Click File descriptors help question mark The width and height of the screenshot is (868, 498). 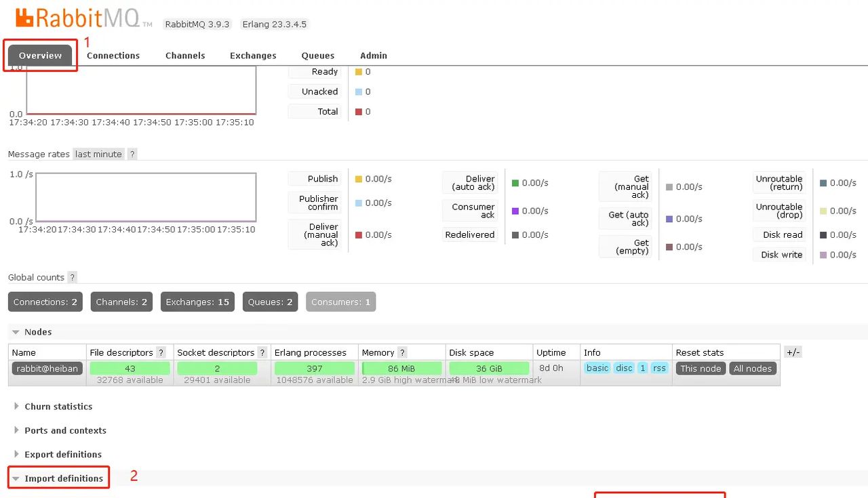pos(161,353)
